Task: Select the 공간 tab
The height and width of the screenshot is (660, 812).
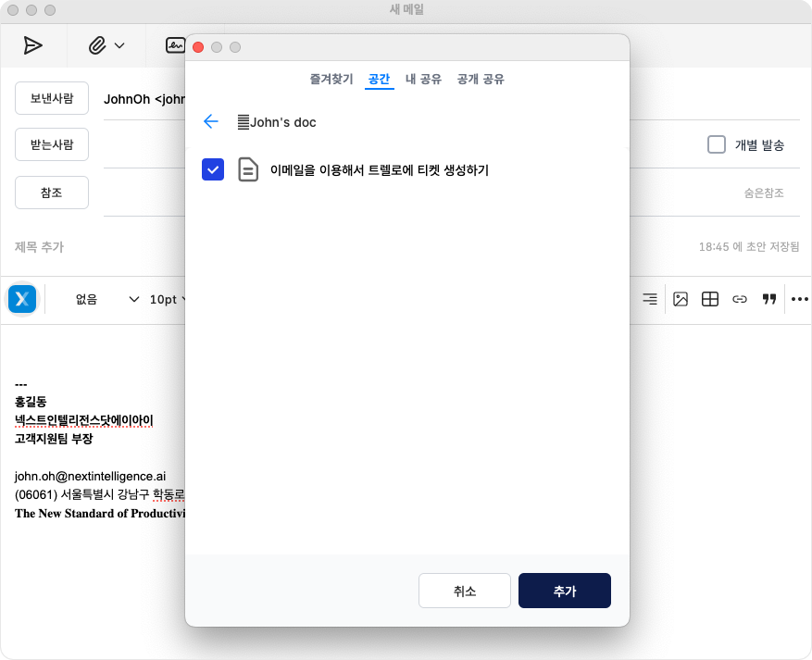Action: pos(379,80)
